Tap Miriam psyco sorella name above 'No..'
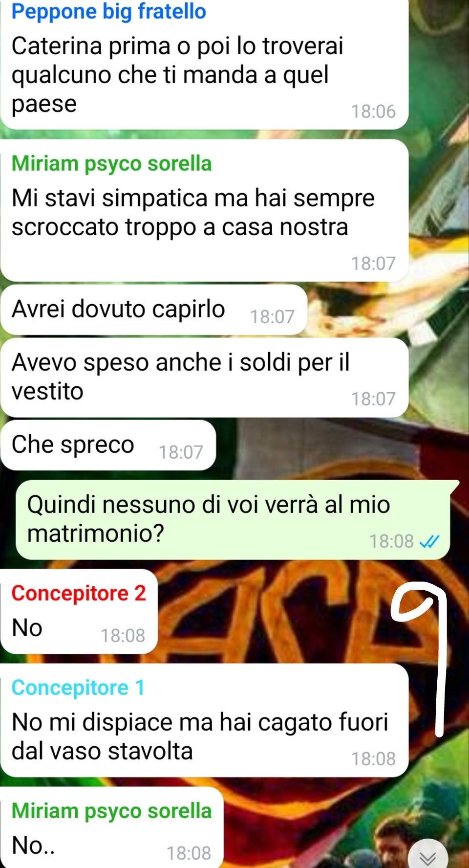This screenshot has width=469, height=868. coord(111,811)
